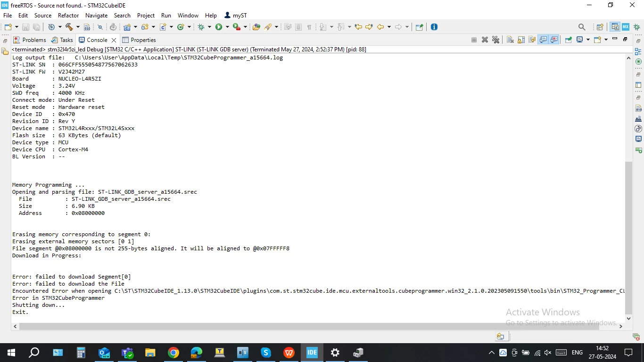This screenshot has height=362, width=644.
Task: Switch to the Properties tab
Action: (139, 40)
